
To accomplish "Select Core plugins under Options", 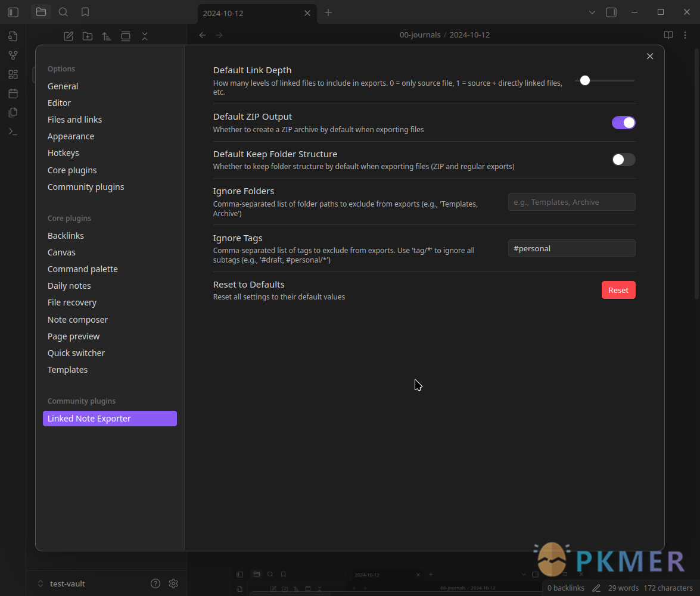I will (72, 170).
